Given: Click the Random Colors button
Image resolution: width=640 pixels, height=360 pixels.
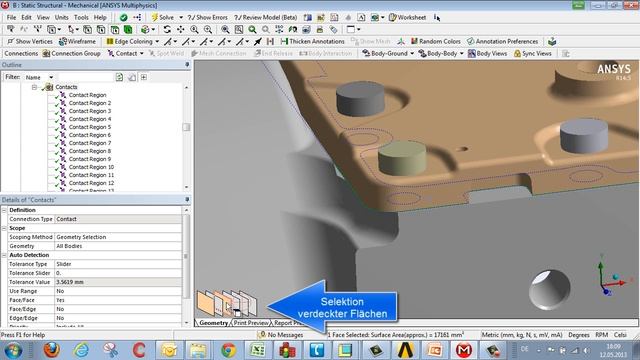Looking at the screenshot, I should pyautogui.click(x=436, y=41).
